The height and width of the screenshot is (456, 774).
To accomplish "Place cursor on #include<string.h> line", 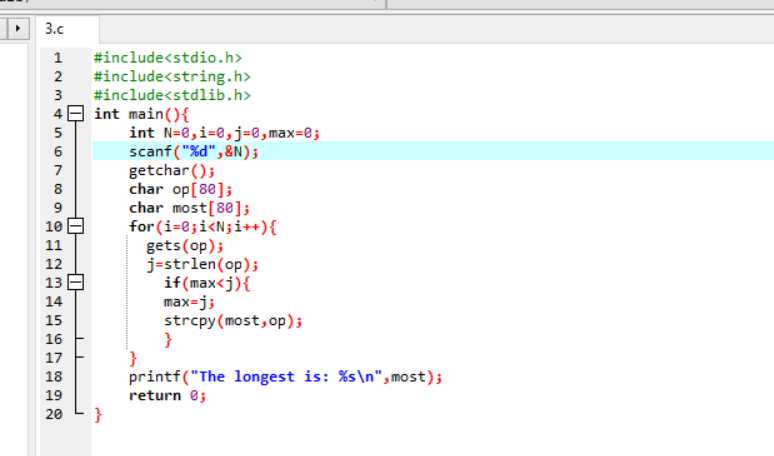I will pyautogui.click(x=172, y=76).
